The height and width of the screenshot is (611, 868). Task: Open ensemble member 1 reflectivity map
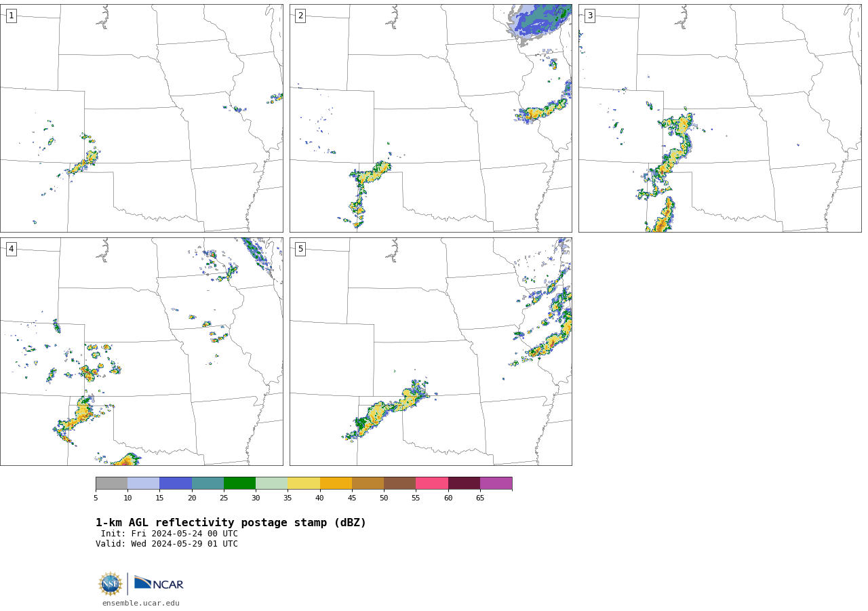click(141, 118)
